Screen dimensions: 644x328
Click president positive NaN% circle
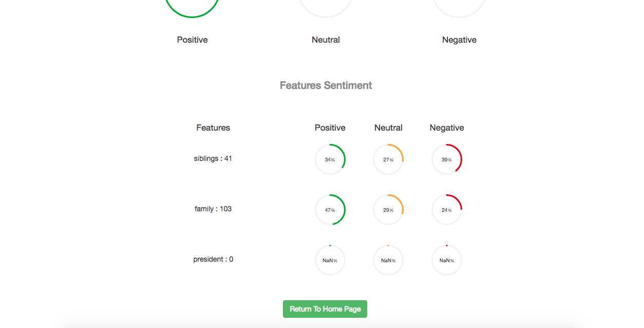(330, 260)
